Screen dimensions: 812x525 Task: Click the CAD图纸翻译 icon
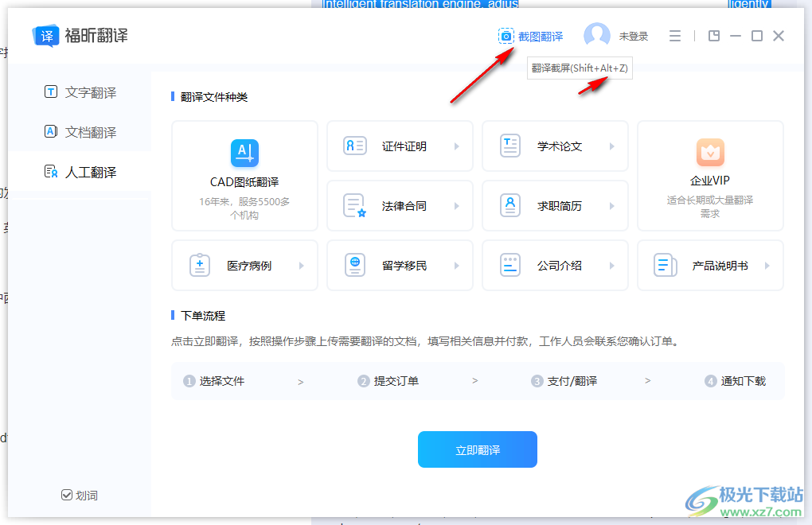coord(244,153)
